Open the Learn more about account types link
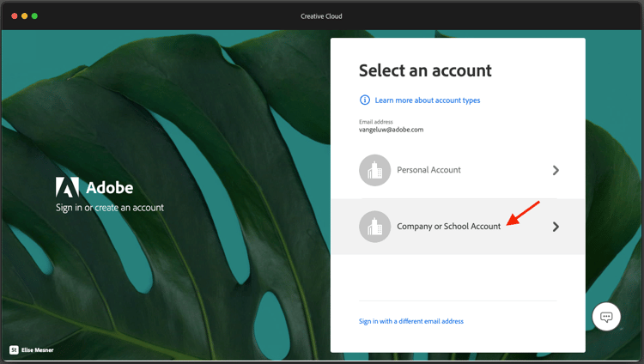This screenshot has height=364, width=644. click(x=427, y=100)
